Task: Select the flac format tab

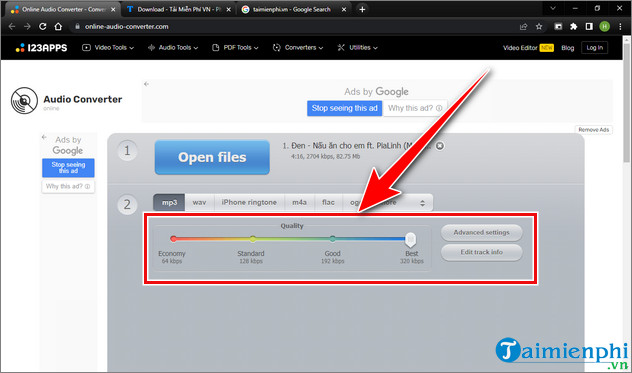Action: pos(328,202)
